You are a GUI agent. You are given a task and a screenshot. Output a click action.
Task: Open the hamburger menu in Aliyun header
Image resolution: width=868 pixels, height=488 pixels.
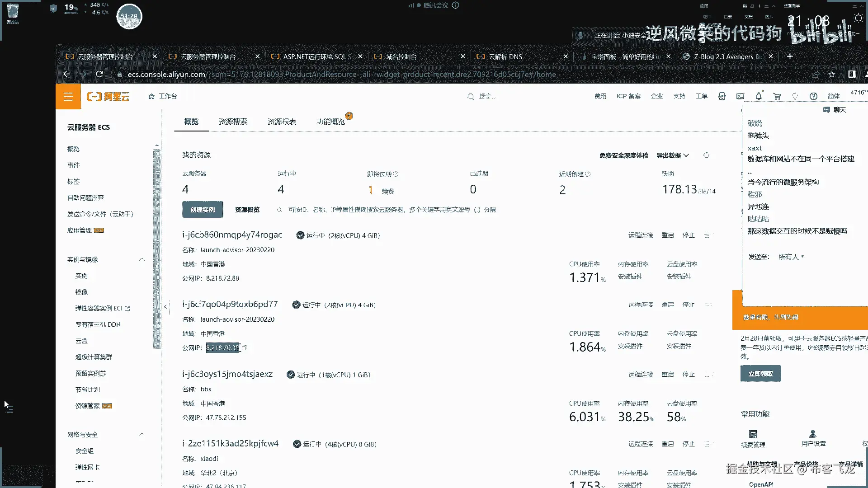click(x=68, y=96)
